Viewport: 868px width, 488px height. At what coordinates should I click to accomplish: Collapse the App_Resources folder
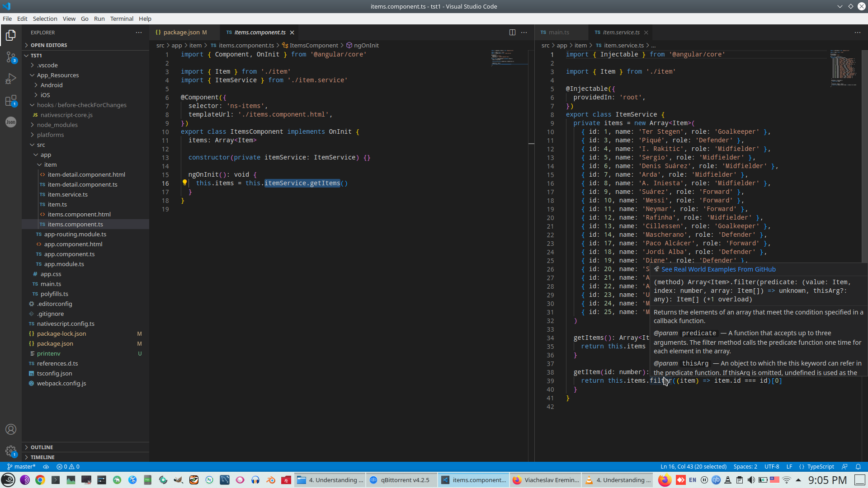[x=57, y=75]
